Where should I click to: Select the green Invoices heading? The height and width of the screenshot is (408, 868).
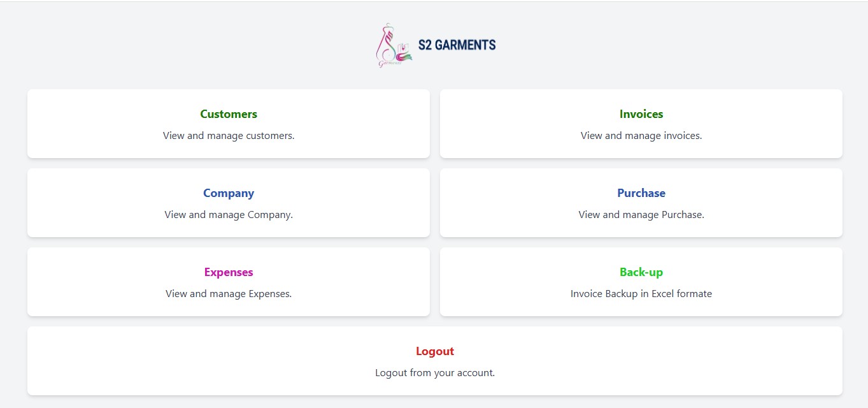coord(641,114)
